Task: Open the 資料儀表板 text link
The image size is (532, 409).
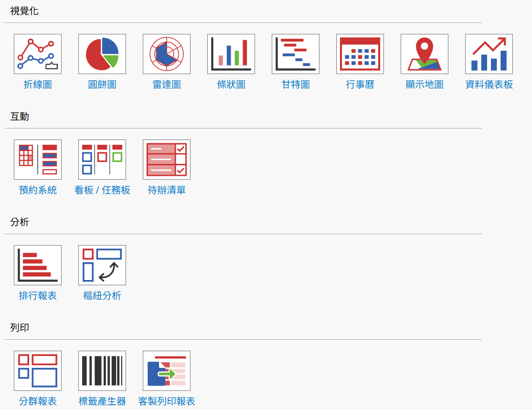Action: pos(489,85)
